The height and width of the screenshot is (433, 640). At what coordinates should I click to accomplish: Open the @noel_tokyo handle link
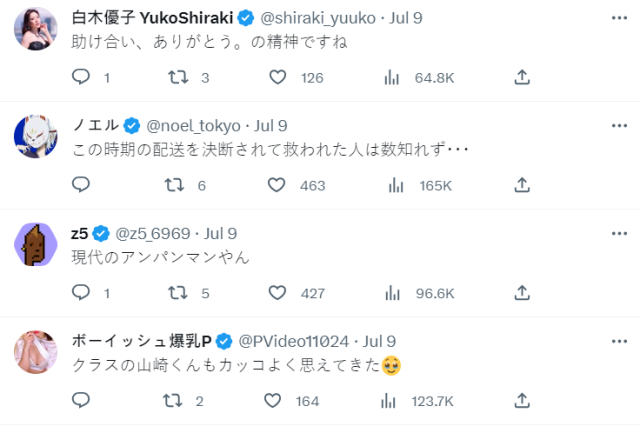point(194,125)
